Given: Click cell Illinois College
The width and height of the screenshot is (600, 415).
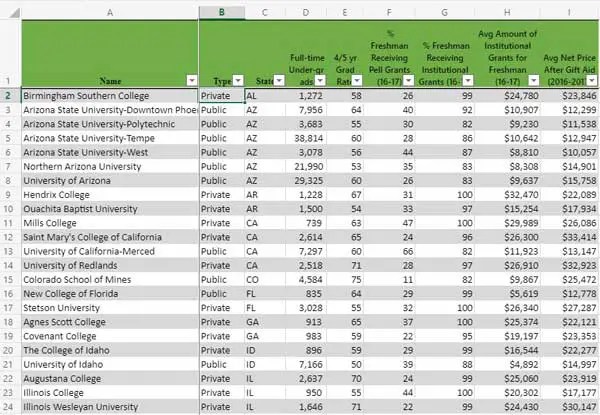Looking at the screenshot, I should (110, 393).
